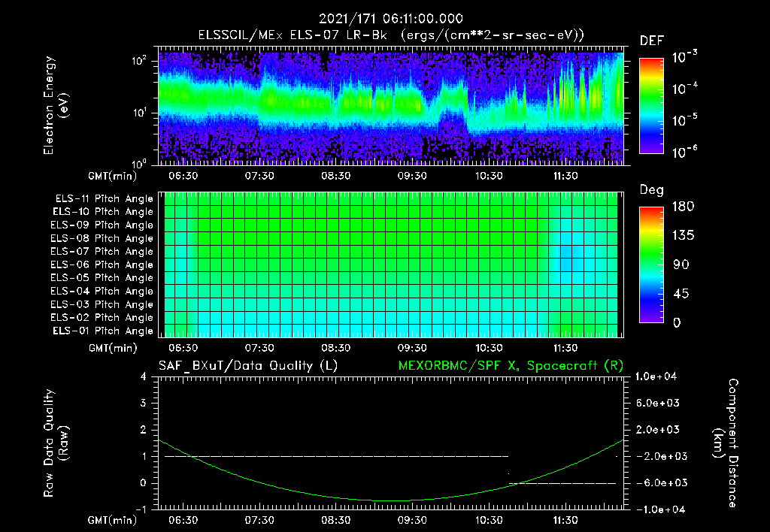Screen dimensions: 770x532
Task: Click 06:30 tick label under spectrogram
Action: (x=183, y=176)
